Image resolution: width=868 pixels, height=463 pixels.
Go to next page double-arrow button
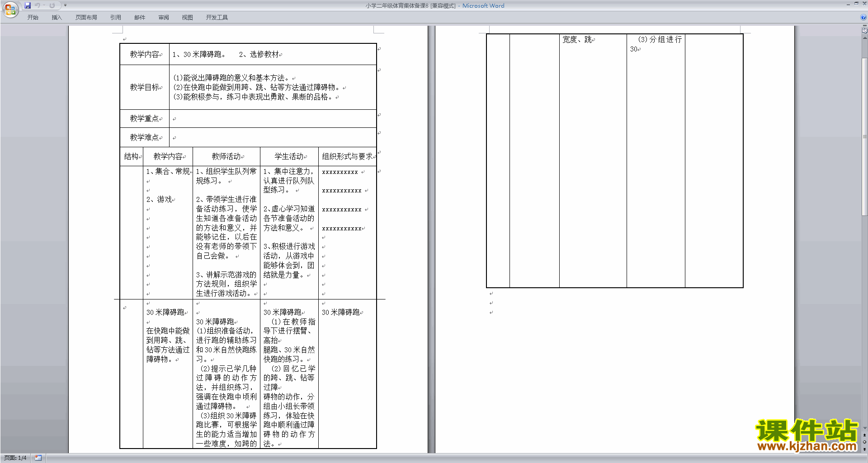coord(864,449)
